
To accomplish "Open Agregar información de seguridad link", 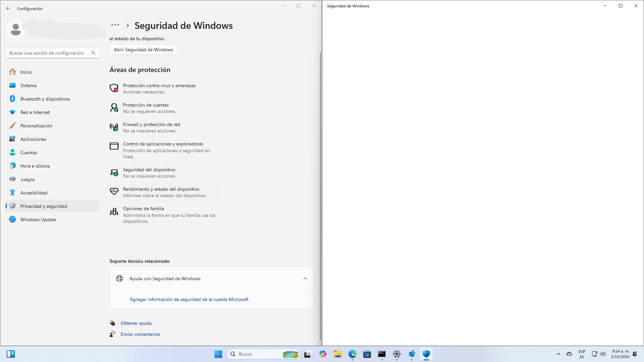I will click(x=189, y=299).
